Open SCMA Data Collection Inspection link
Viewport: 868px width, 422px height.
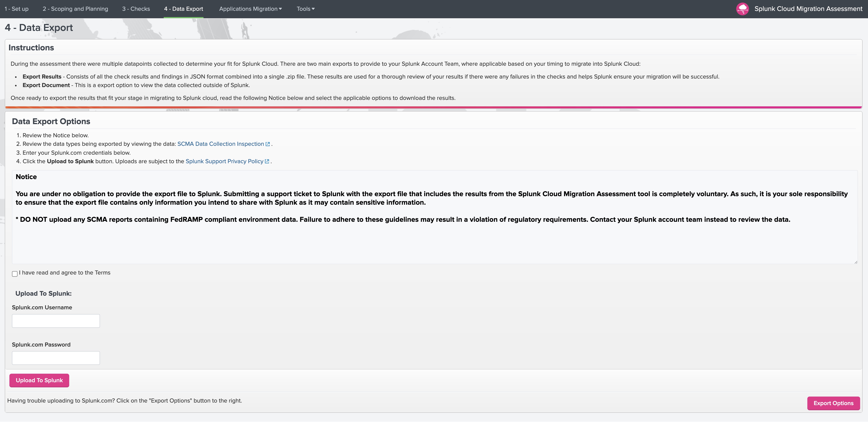(x=221, y=144)
